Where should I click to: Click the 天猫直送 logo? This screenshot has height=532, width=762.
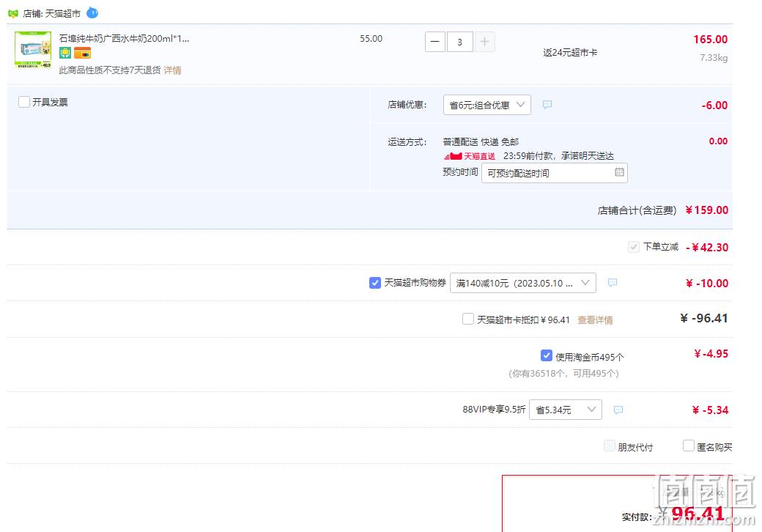tap(470, 156)
